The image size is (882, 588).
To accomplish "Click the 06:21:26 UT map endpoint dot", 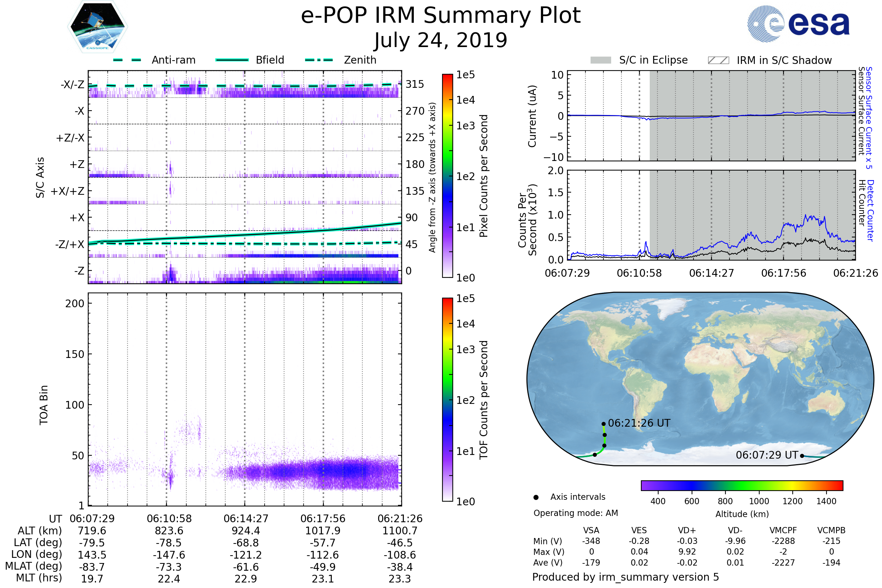I will 603,424.
